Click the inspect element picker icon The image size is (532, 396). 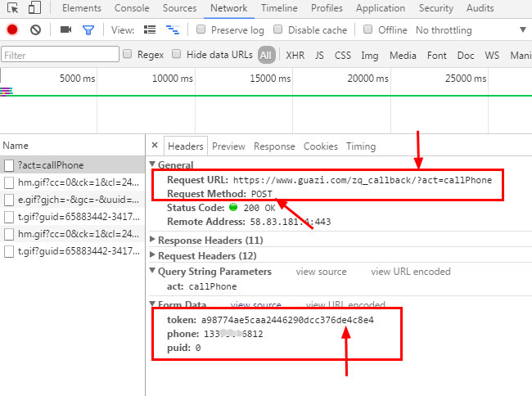point(11,8)
